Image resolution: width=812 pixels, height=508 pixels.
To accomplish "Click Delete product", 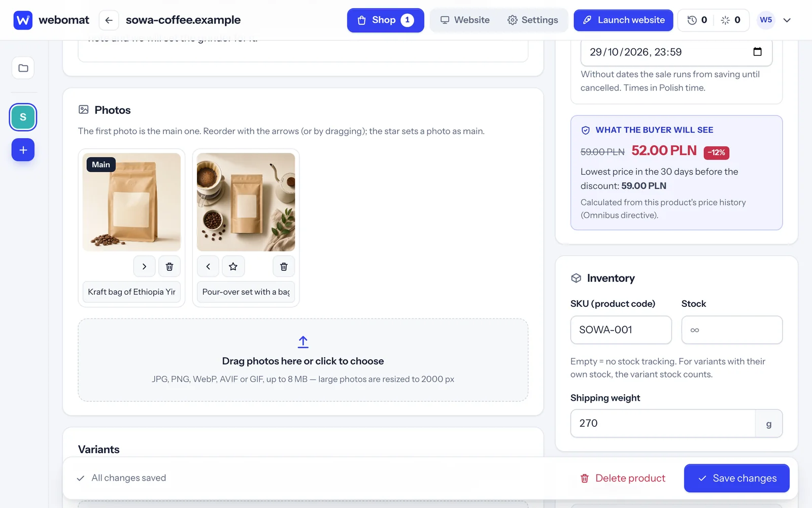I will [x=623, y=478].
